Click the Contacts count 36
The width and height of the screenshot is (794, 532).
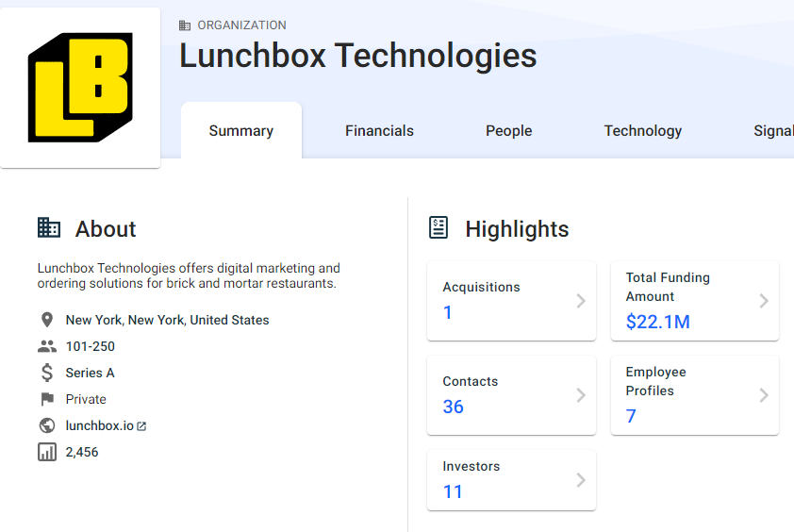click(x=454, y=407)
